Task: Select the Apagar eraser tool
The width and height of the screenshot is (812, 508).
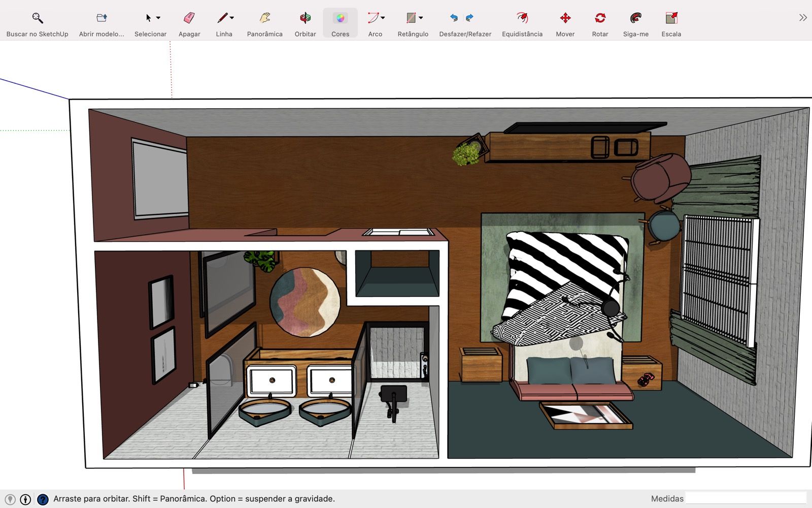Action: [189, 18]
